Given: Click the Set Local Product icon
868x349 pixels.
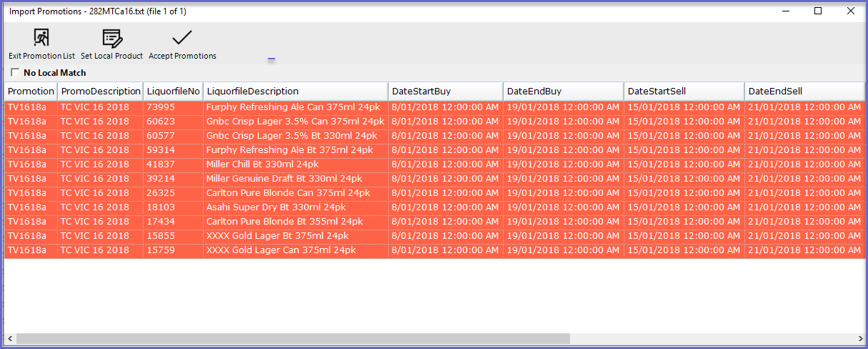Looking at the screenshot, I should [x=111, y=38].
